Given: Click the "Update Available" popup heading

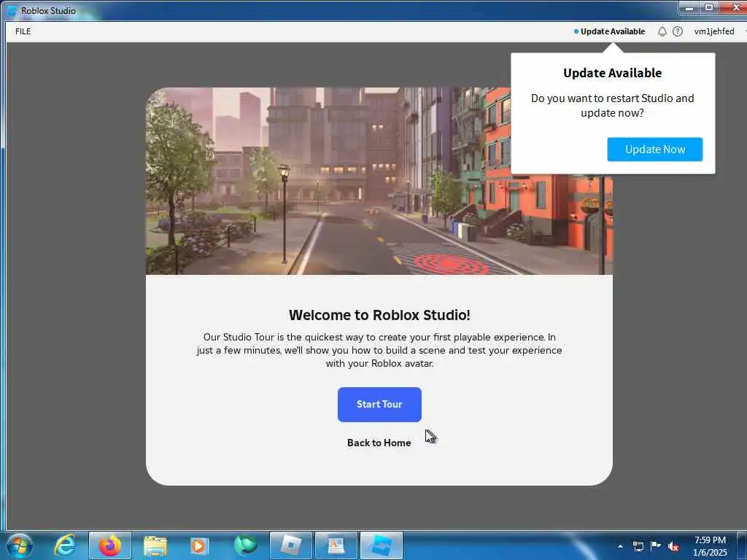Looking at the screenshot, I should click(613, 73).
